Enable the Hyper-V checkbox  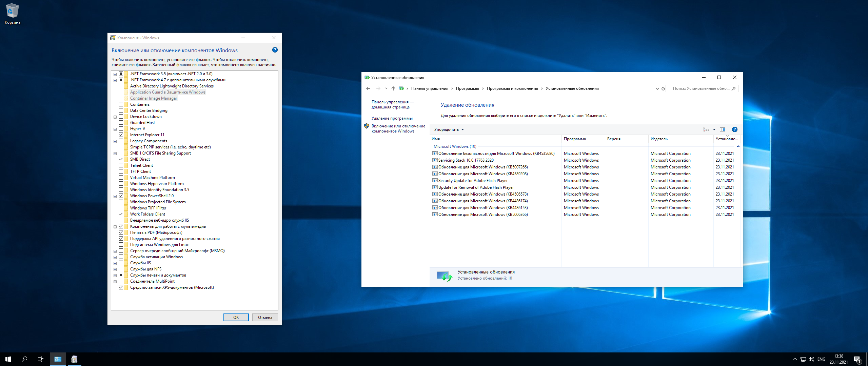coord(121,129)
